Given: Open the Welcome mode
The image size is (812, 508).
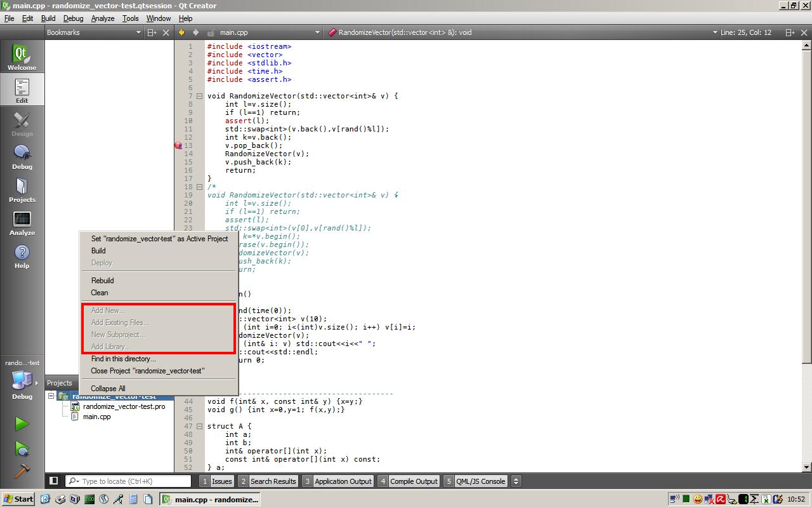Looking at the screenshot, I should point(22,57).
